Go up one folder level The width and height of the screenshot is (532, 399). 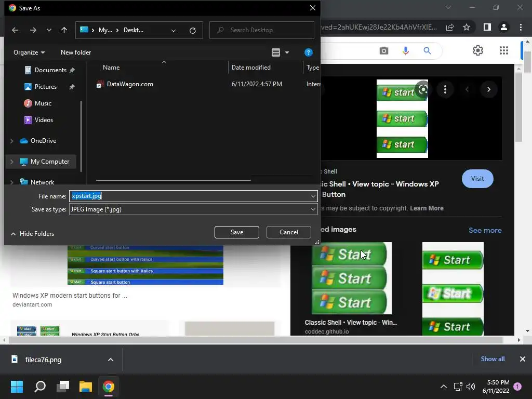64,30
